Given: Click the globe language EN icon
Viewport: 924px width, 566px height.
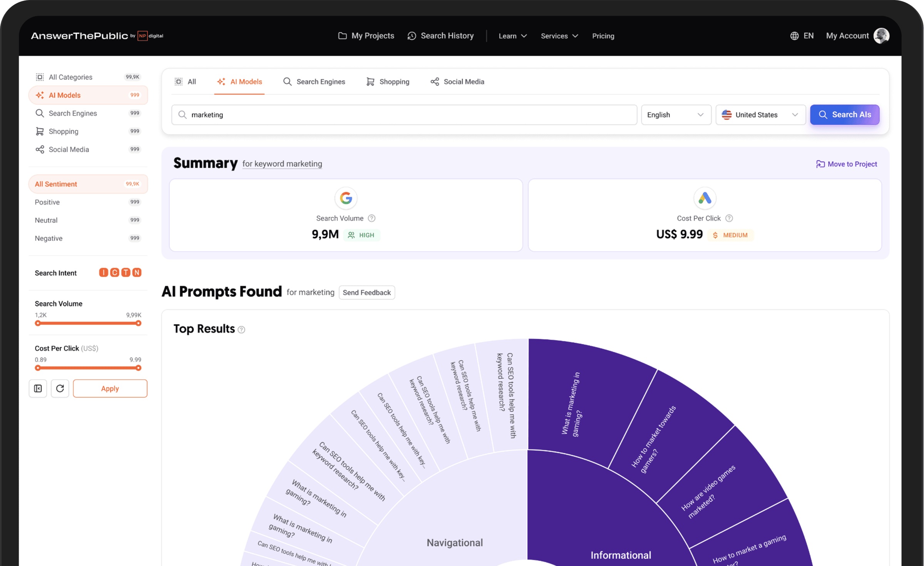Looking at the screenshot, I should tap(794, 36).
